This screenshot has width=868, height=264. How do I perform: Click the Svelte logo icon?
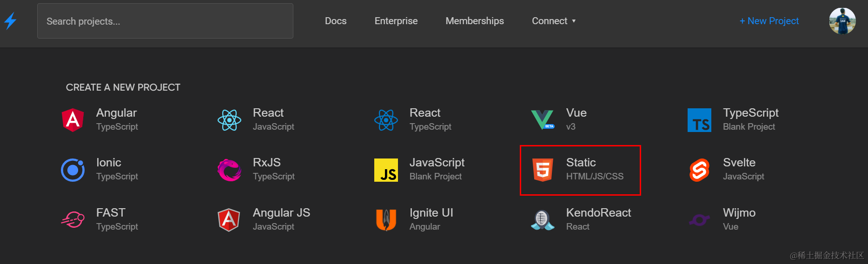point(699,170)
